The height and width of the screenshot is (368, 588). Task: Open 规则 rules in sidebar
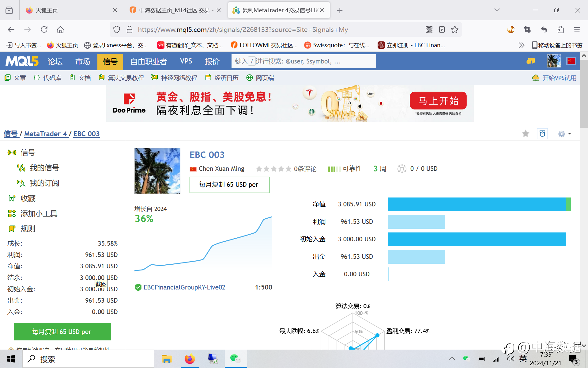point(22,229)
